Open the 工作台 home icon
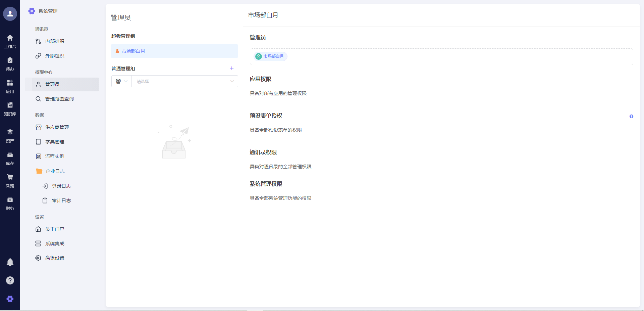The image size is (644, 311). click(10, 38)
